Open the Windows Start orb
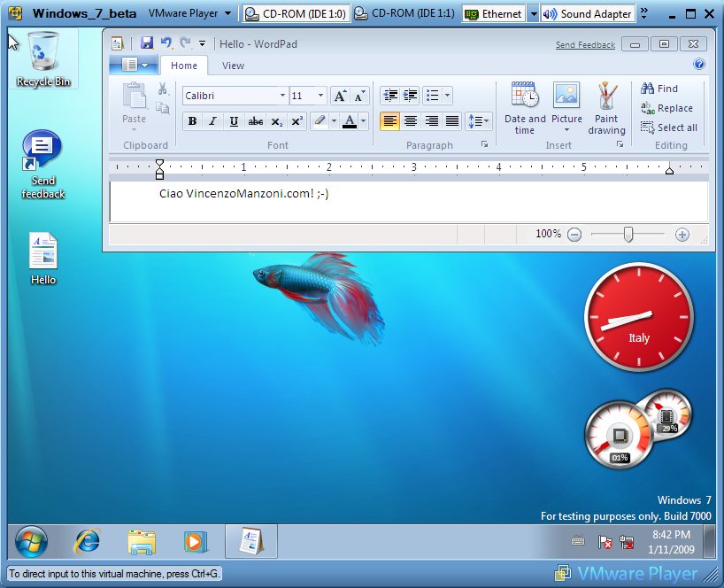The width and height of the screenshot is (724, 588). pos(31,541)
